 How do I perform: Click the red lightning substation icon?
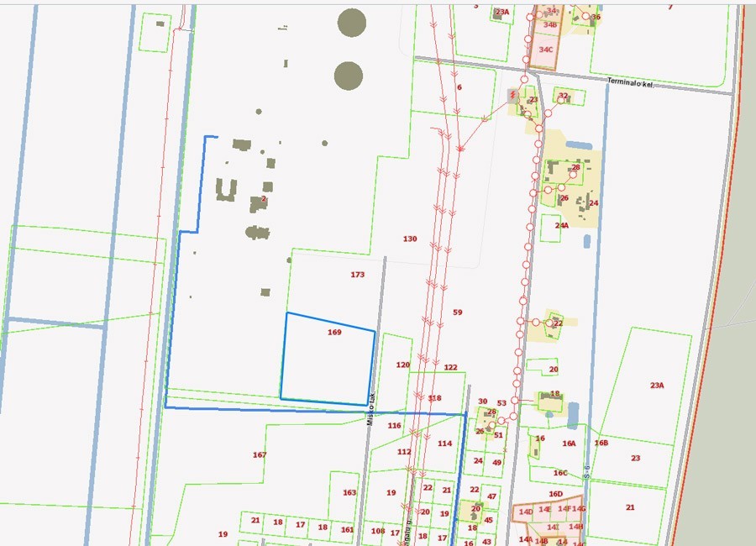click(x=512, y=98)
